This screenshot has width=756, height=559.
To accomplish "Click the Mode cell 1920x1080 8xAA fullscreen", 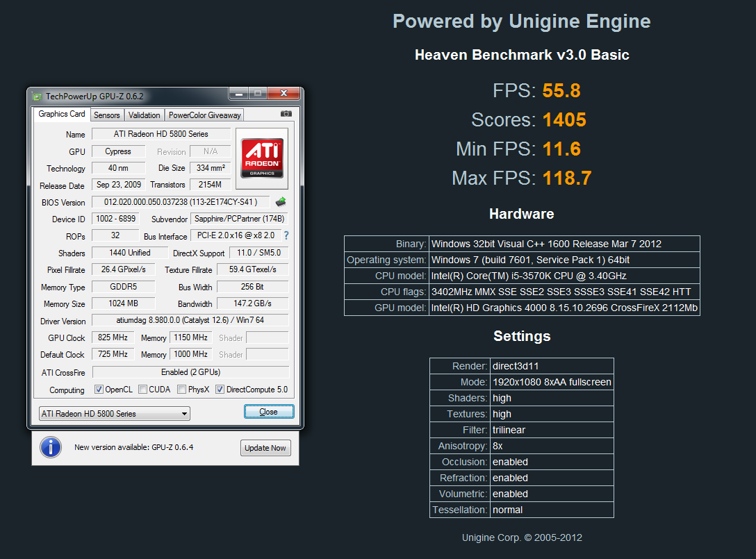I will 552,382.
